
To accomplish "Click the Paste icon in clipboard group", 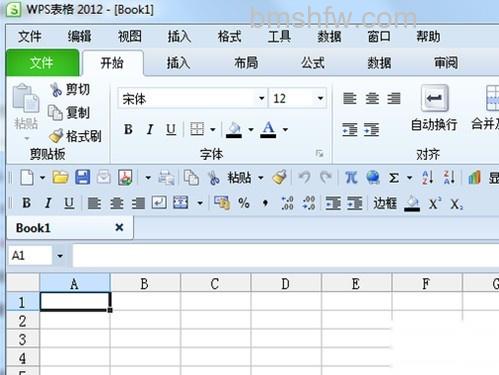I will click(26, 98).
